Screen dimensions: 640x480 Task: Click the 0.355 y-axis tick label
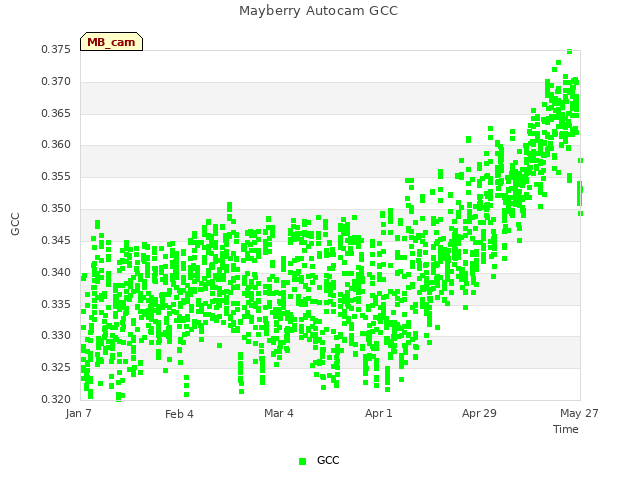(x=56, y=176)
